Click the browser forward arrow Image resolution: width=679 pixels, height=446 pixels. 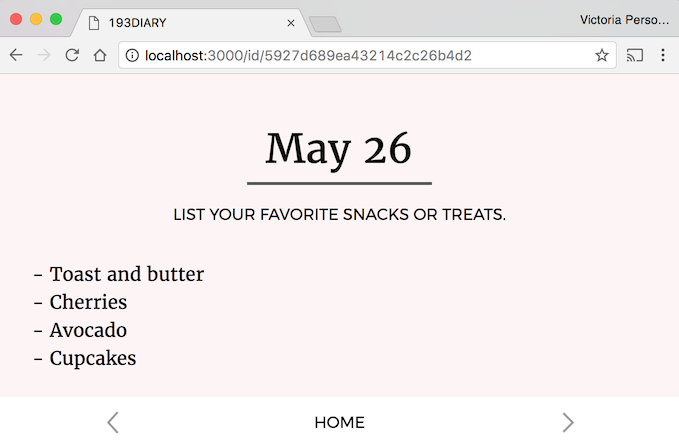[43, 56]
